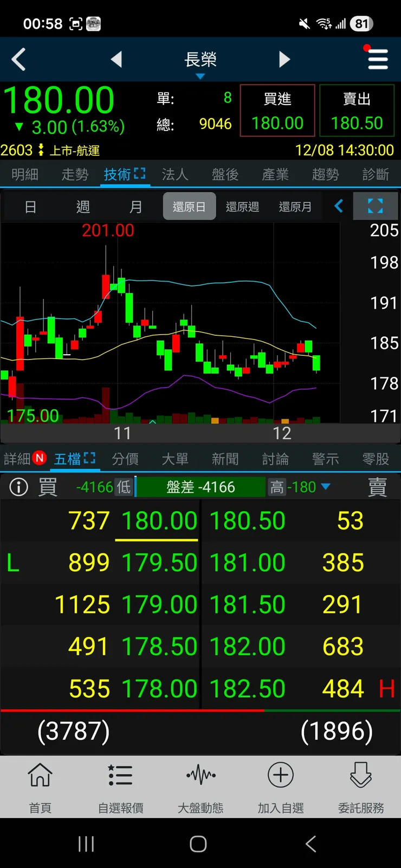The height and width of the screenshot is (868, 401).
Task: Switch to the 法人 tab
Action: pos(175,174)
